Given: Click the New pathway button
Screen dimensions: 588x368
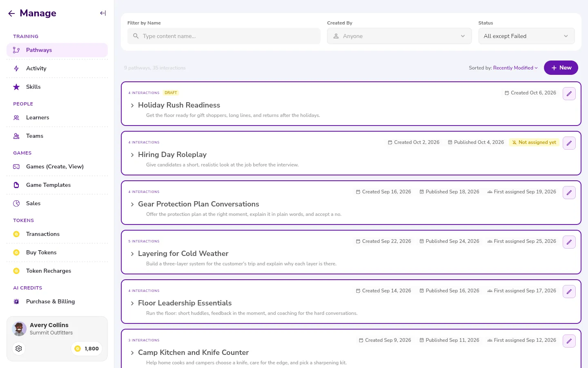Looking at the screenshot, I should tap(561, 68).
